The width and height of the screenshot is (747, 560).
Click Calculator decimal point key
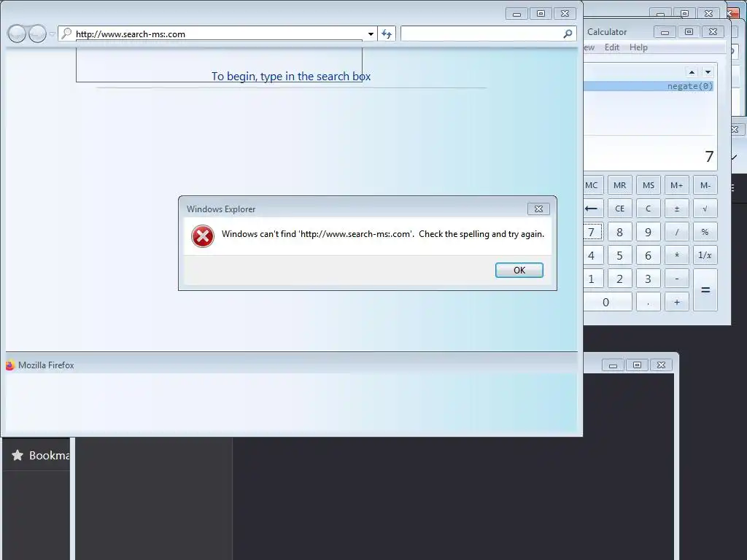click(x=649, y=302)
